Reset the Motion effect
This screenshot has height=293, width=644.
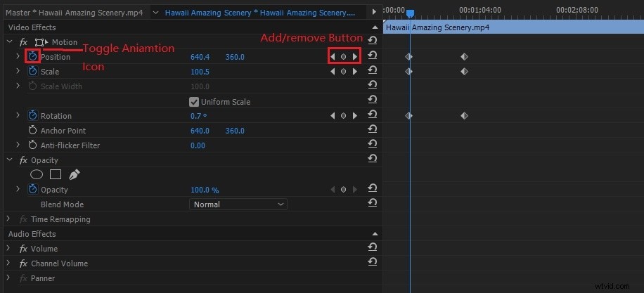(373, 40)
